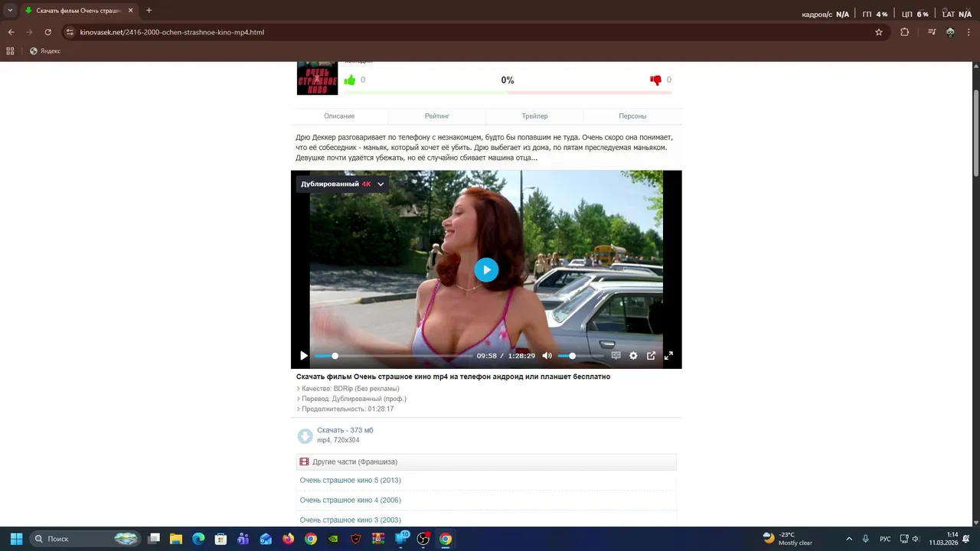Open Очень страшное кино 5 (2013)
This screenshot has width=980, height=551.
click(351, 481)
